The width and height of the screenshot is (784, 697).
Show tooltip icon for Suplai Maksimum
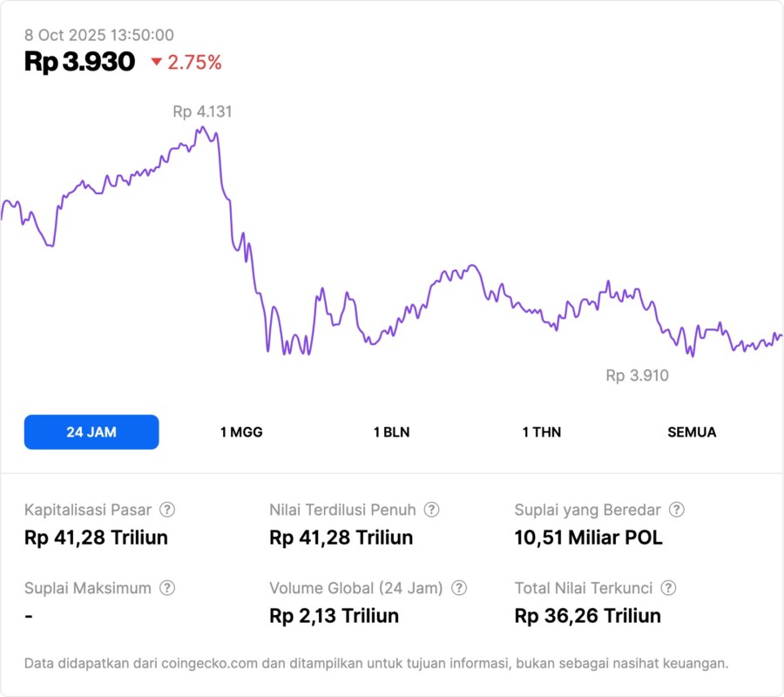166,588
